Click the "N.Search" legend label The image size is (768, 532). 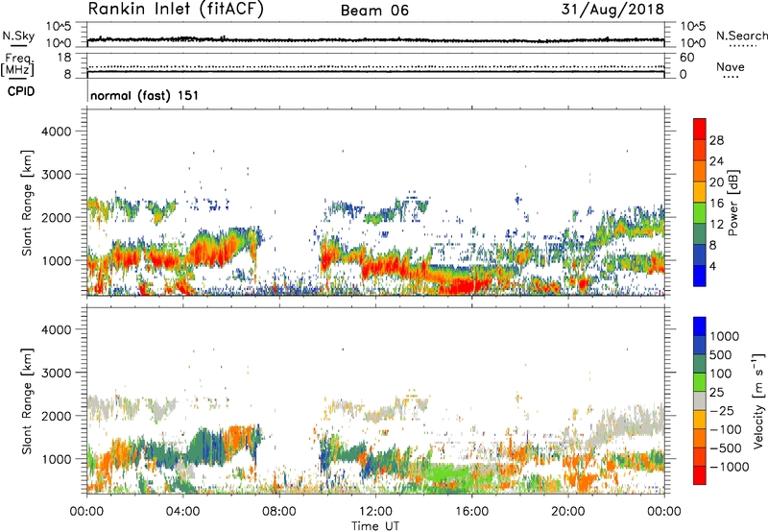click(741, 36)
